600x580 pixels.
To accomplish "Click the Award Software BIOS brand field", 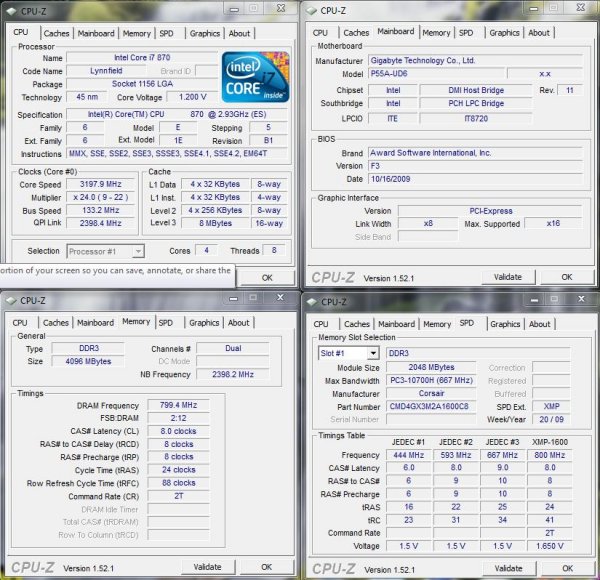I will coord(475,153).
